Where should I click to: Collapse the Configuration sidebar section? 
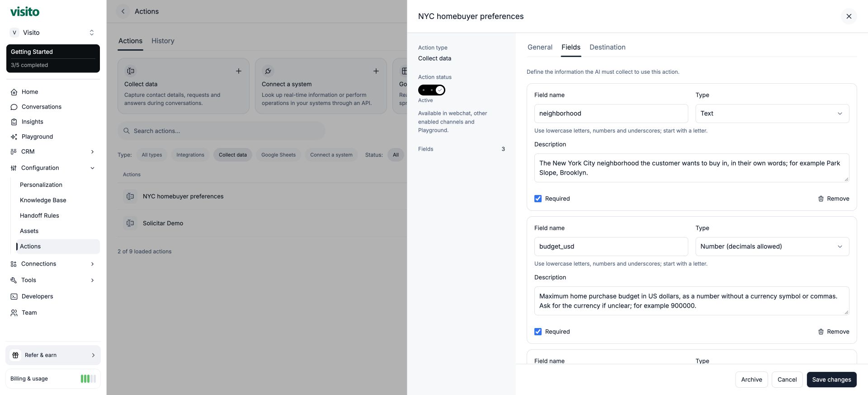point(53,168)
